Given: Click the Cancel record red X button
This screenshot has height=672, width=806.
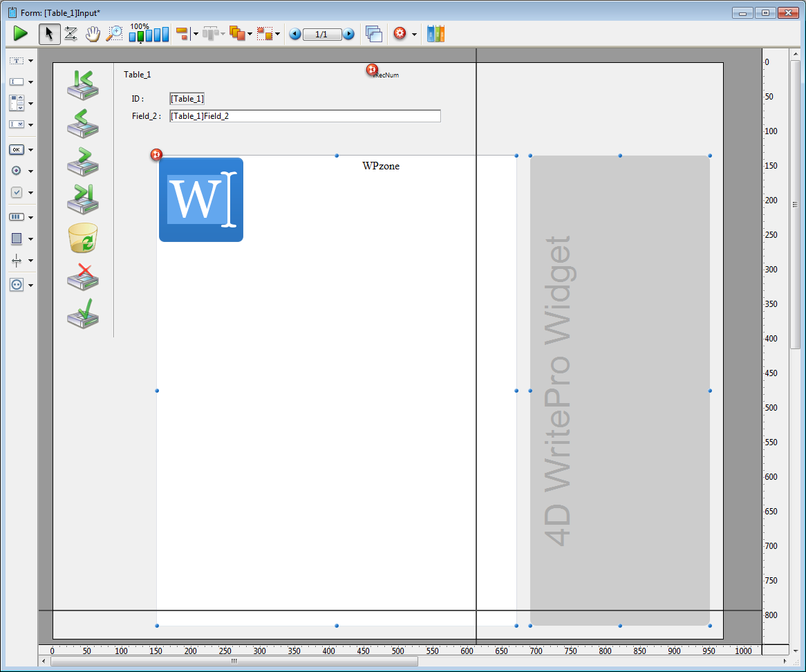Looking at the screenshot, I should click(83, 277).
